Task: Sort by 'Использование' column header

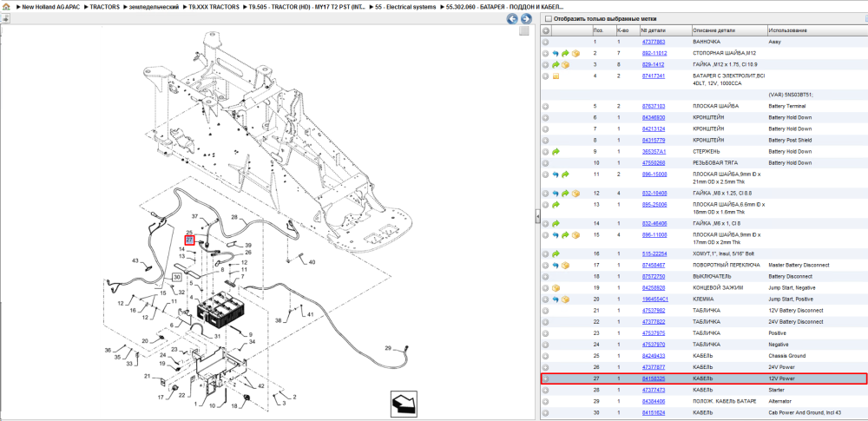Action: click(x=817, y=30)
